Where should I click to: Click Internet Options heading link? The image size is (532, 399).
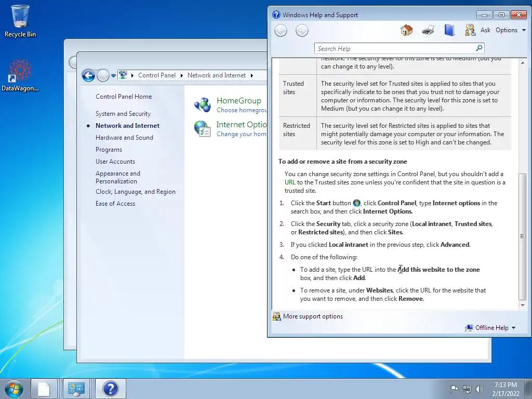pos(242,125)
